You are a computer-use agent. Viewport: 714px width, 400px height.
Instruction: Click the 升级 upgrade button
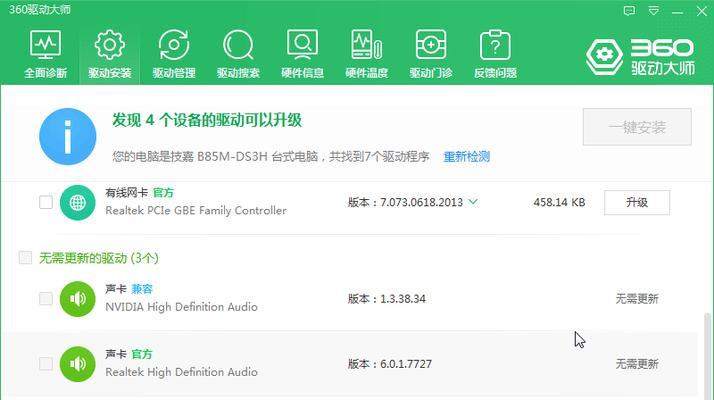click(x=637, y=202)
